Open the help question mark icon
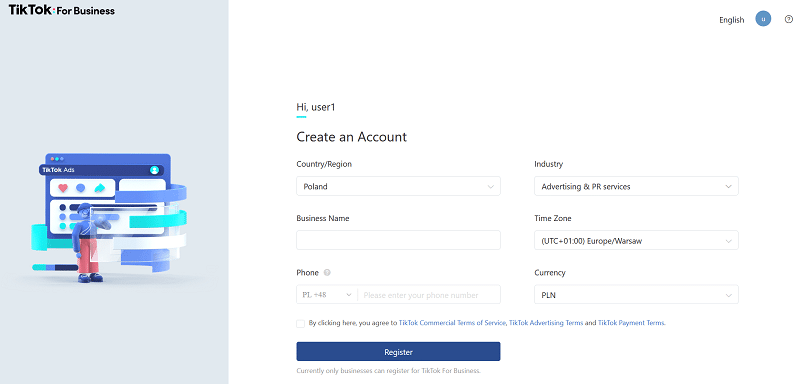 (789, 19)
